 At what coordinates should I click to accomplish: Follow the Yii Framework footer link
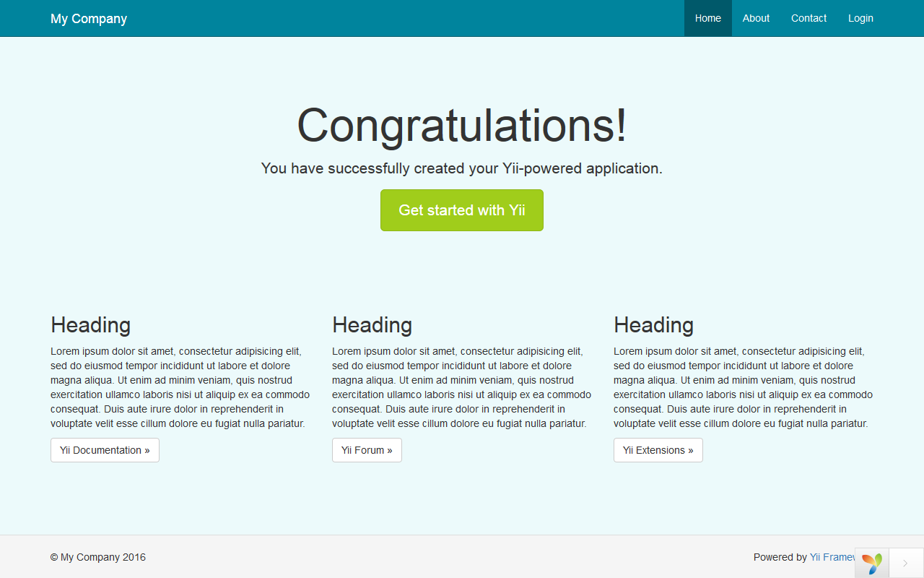tap(832, 557)
